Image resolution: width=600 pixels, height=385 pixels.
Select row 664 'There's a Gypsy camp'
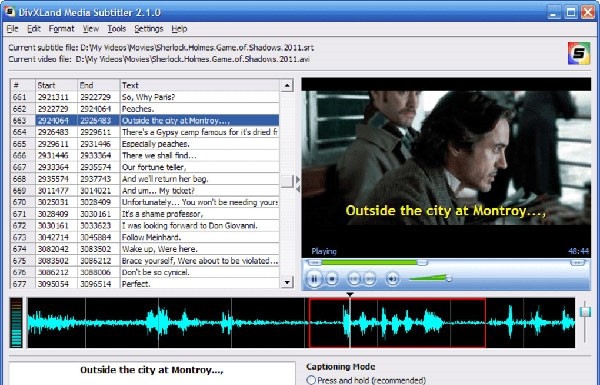tap(145, 132)
